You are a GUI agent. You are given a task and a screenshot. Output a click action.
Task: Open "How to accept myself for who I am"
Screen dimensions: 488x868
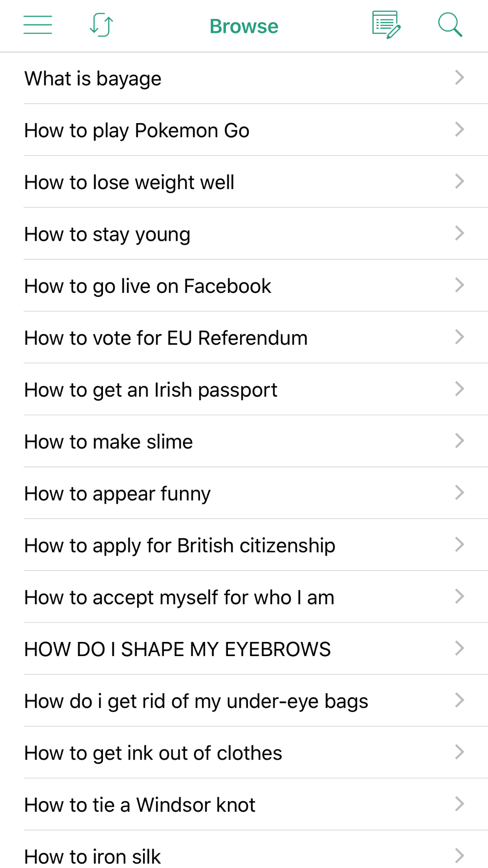point(244,597)
